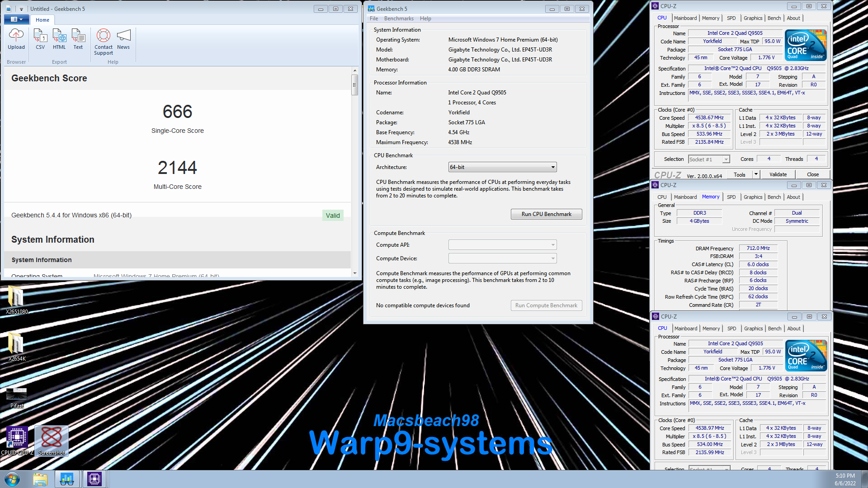Switch to CPU-Z in the taskbar

[x=94, y=479]
